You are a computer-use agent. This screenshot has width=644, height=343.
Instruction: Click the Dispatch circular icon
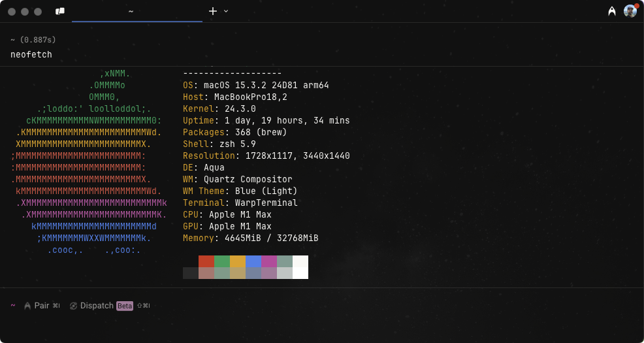74,306
